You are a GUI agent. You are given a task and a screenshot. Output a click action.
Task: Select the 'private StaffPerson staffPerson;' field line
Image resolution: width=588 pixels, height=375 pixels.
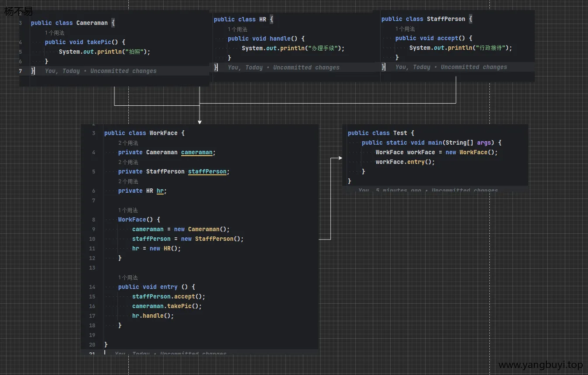174,171
